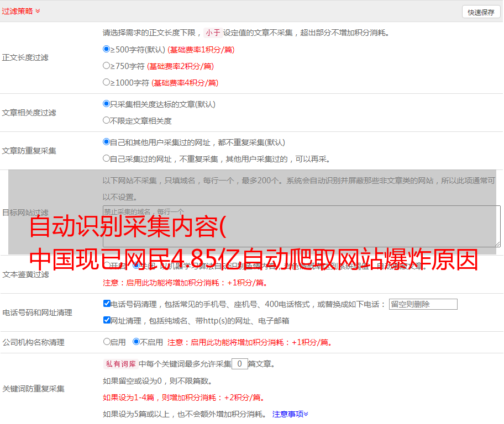This screenshot has height=424, width=504.
Task: Select the ≥1000字符 length option
Action: (106, 82)
